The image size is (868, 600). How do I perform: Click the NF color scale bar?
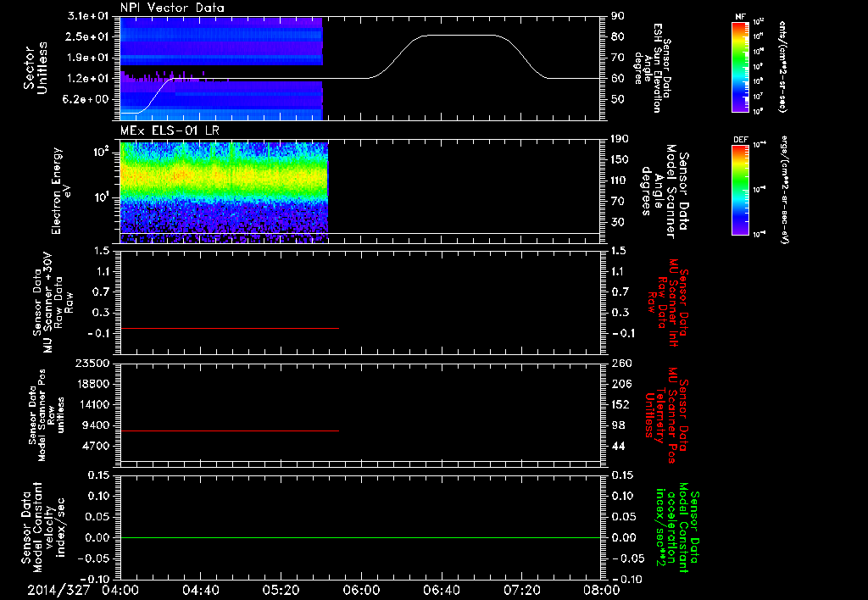tap(740, 66)
